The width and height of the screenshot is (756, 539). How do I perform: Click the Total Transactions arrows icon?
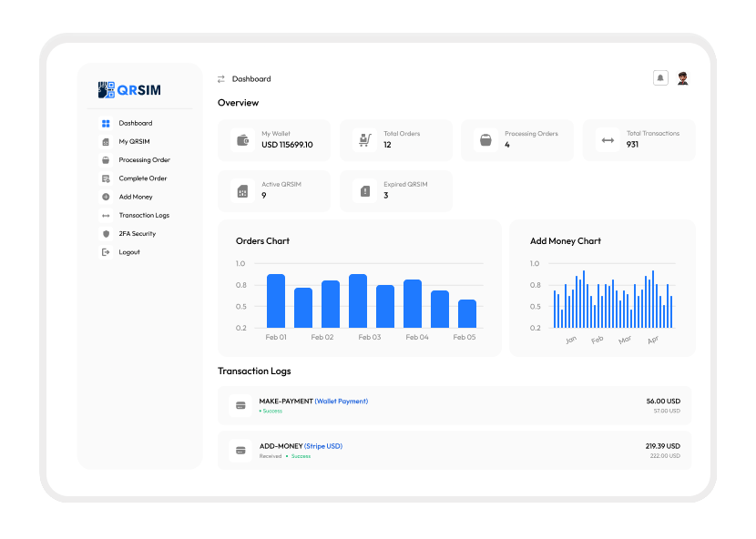coord(608,140)
